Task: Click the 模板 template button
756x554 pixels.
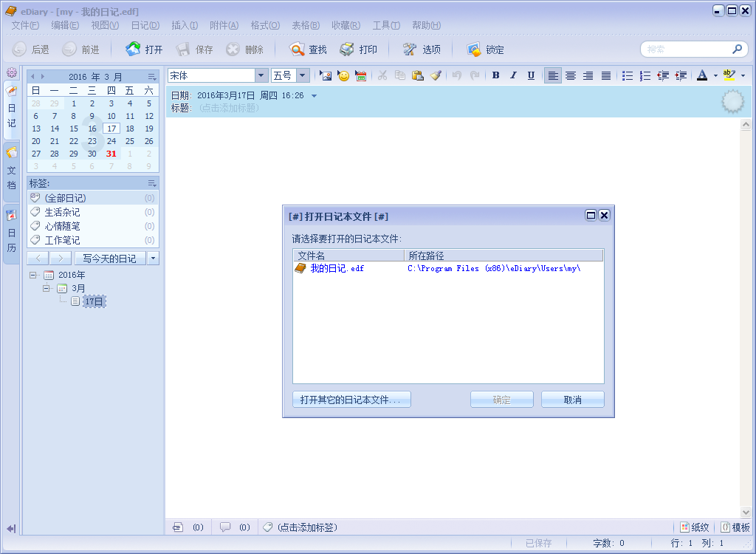Action: pos(735,527)
